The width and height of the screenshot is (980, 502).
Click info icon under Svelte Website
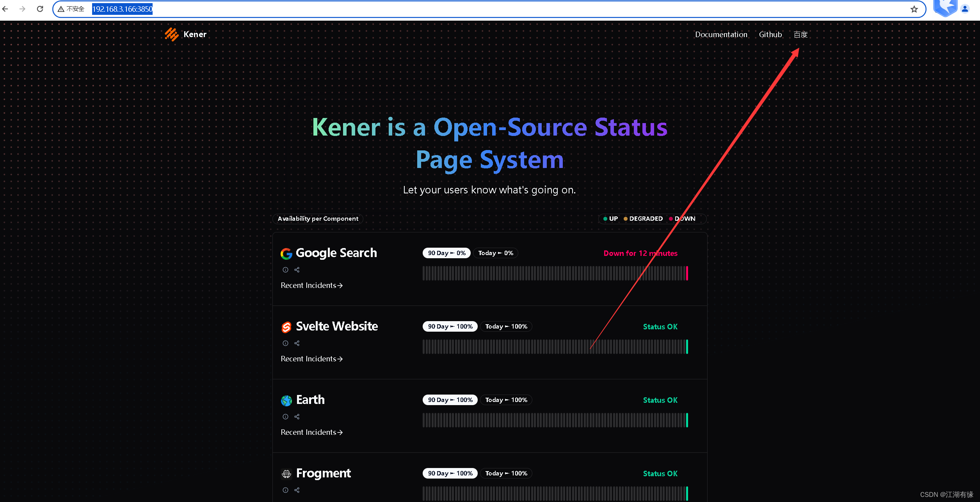285,343
